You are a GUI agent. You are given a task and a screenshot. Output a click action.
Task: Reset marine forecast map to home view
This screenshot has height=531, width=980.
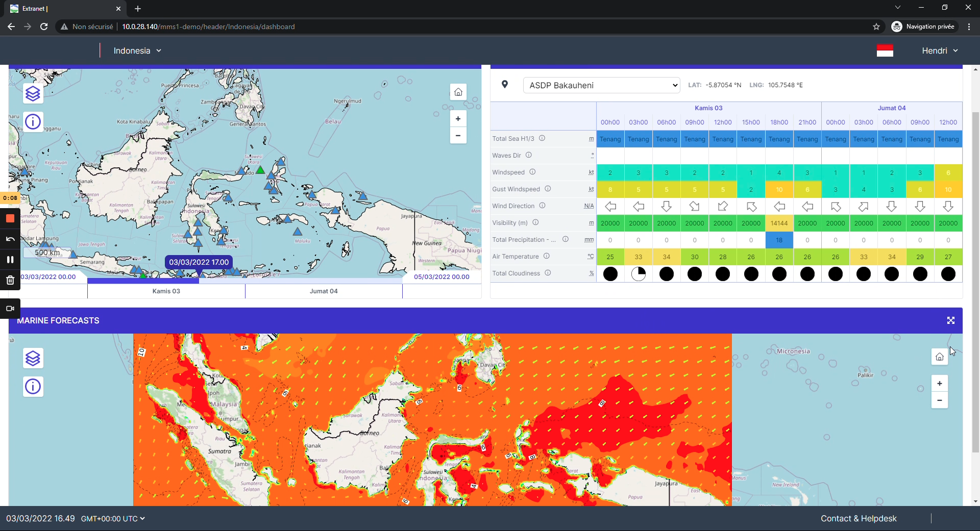(x=939, y=357)
